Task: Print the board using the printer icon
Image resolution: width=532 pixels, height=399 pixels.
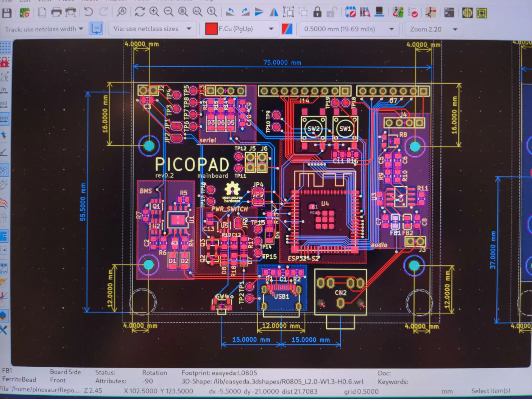Action: click(56, 12)
